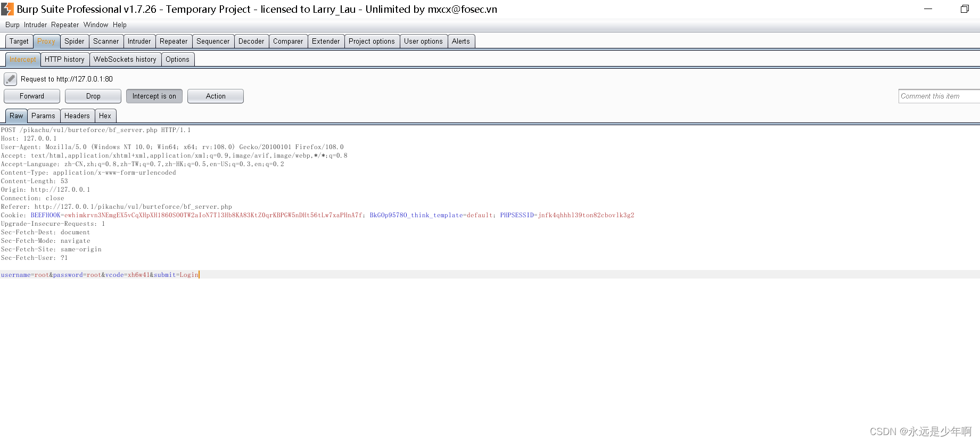Image resolution: width=980 pixels, height=442 pixels.
Task: Switch to the Sequencer tab
Action: click(213, 42)
